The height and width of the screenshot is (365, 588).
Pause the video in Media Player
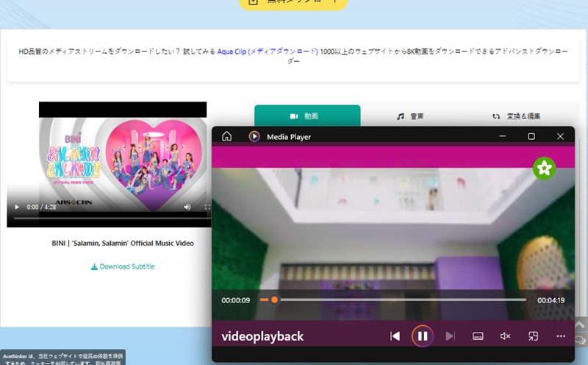pos(423,336)
